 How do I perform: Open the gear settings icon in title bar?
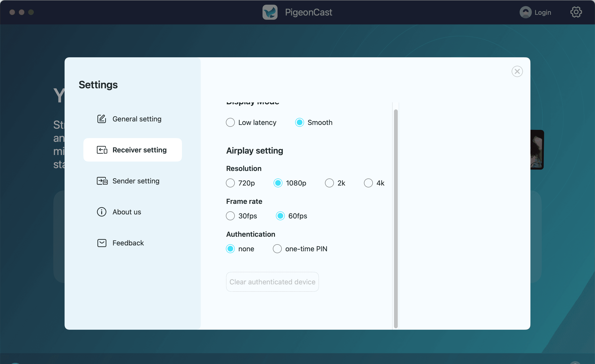point(576,12)
